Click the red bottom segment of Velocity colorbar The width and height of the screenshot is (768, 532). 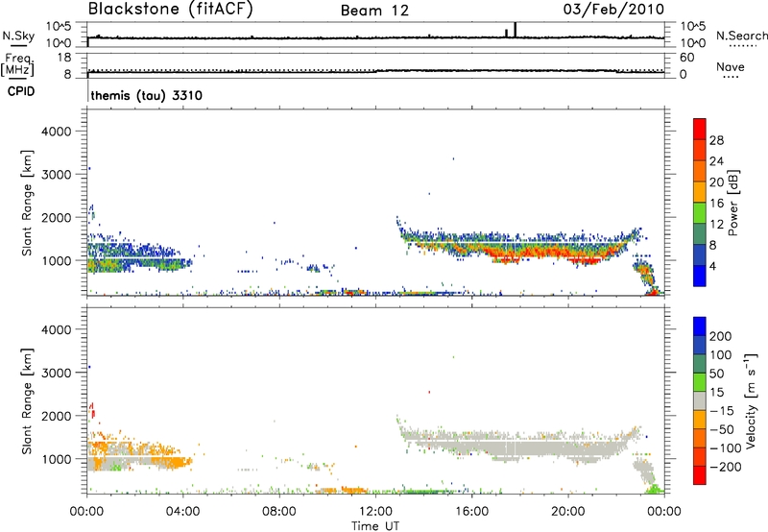coord(700,475)
